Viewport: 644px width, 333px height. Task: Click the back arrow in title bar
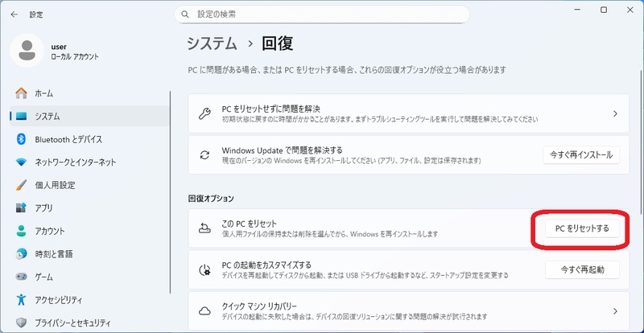pos(14,14)
